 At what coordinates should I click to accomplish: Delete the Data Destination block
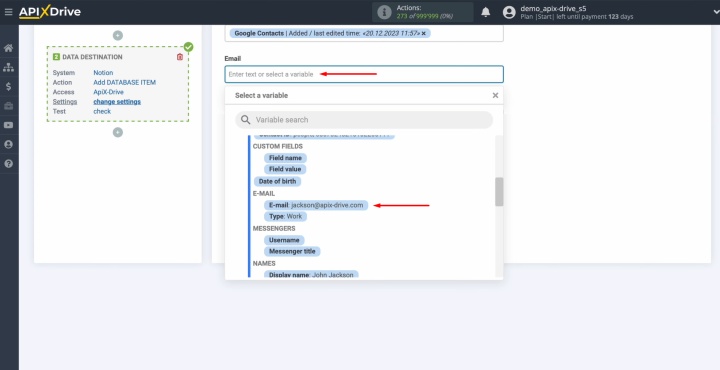180,57
